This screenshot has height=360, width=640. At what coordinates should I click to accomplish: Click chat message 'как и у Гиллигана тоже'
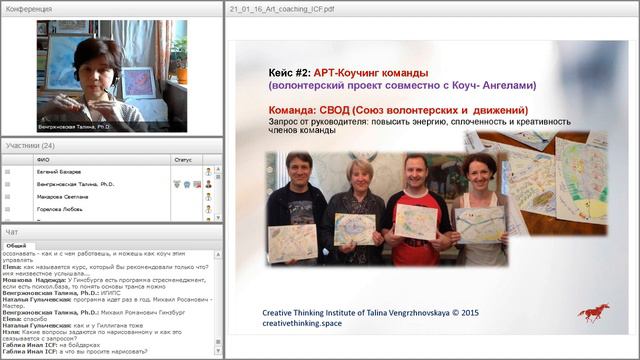tap(108, 326)
